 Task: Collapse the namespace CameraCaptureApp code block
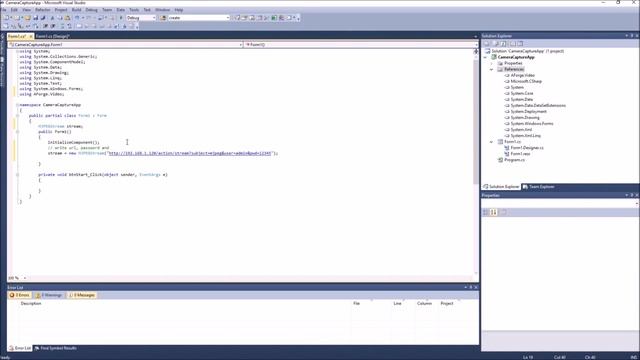(17, 105)
